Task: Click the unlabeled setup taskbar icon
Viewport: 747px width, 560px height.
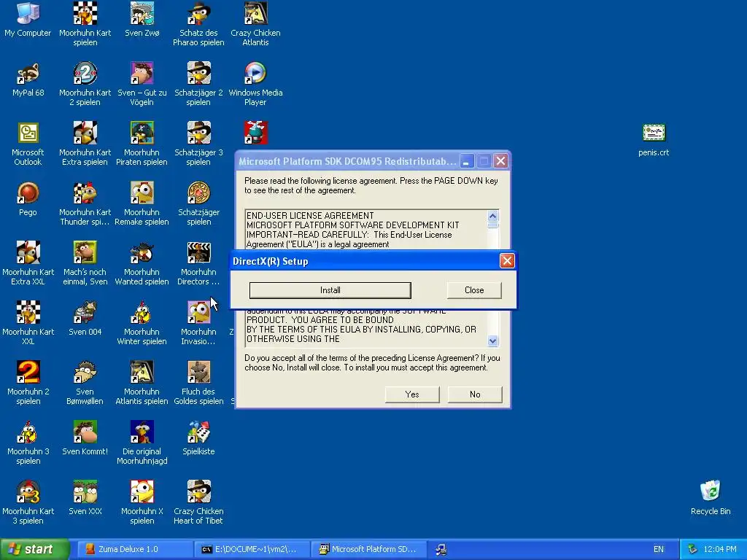Action: tap(441, 550)
